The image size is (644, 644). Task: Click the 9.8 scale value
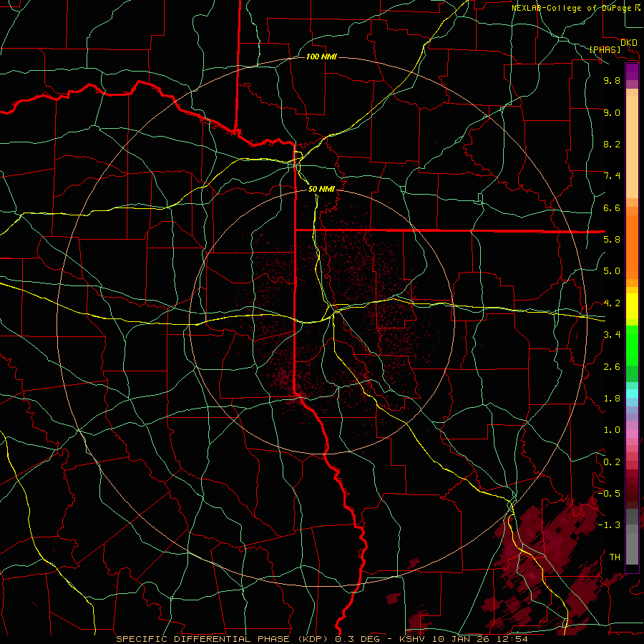point(612,80)
